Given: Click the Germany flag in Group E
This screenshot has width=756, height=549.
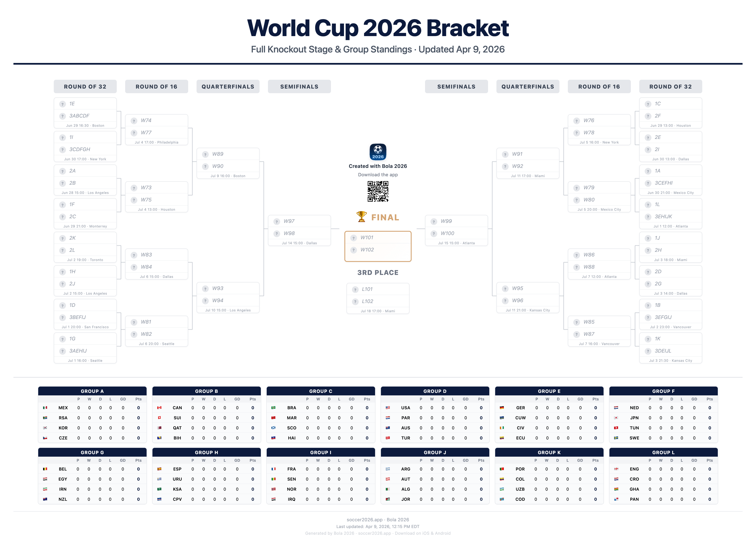Looking at the screenshot, I should [x=502, y=407].
